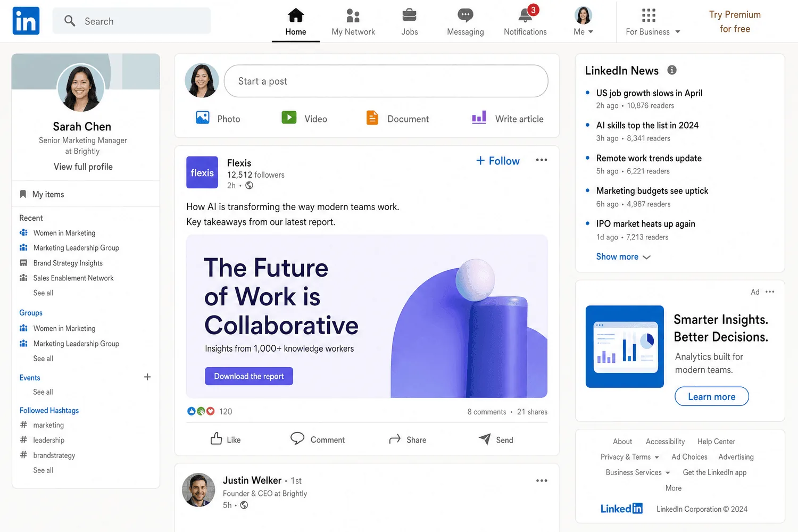
Task: Open the Brand Strategy Insights recent item
Action: [68, 263]
